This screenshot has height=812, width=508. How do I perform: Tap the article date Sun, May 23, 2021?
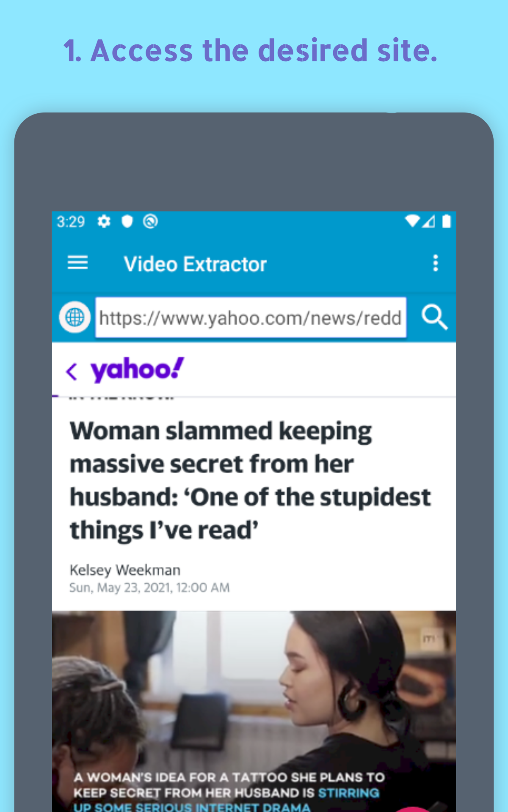click(149, 588)
